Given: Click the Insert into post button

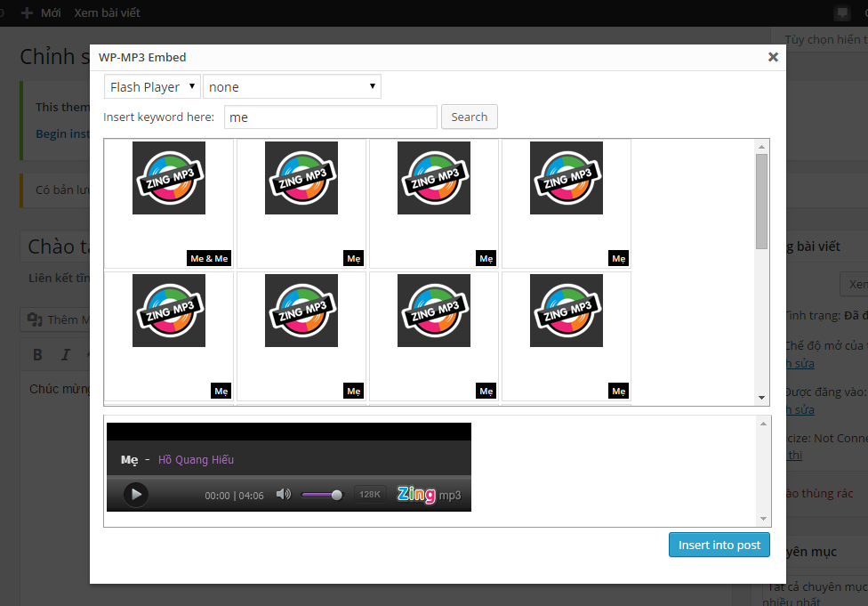Looking at the screenshot, I should [x=719, y=545].
